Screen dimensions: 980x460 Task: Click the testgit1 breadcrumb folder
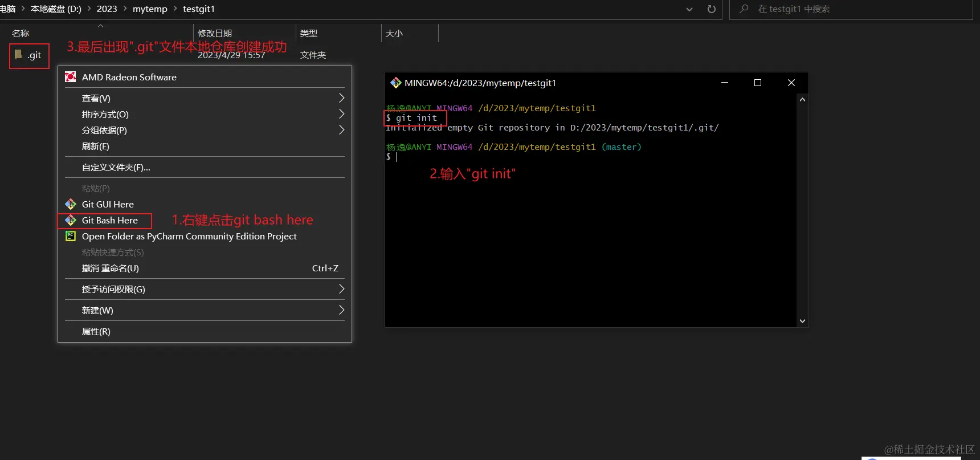point(199,9)
